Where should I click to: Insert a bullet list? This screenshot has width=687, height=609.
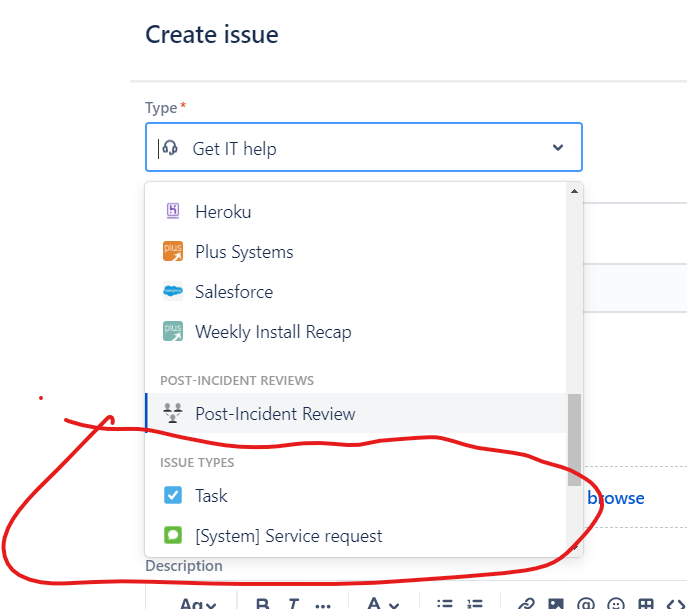[444, 604]
